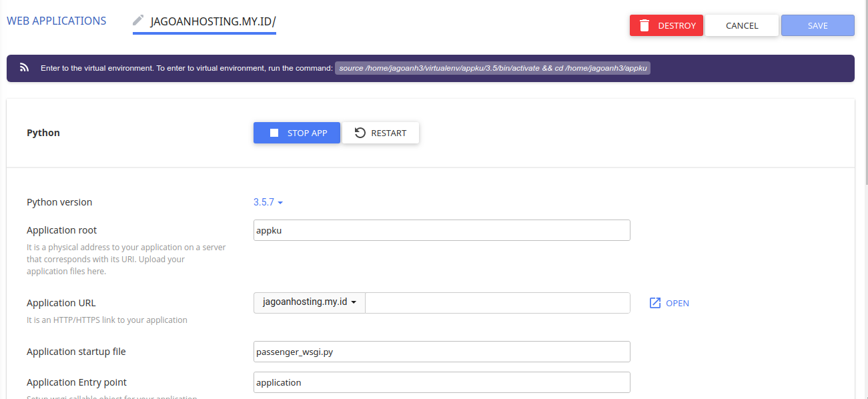This screenshot has width=868, height=399.
Task: Save the application settings
Action: point(818,25)
